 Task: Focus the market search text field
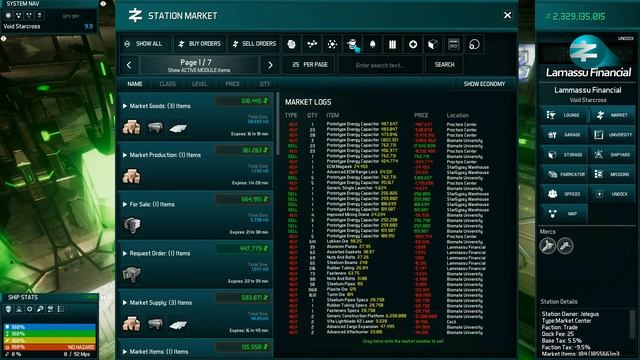(380, 65)
